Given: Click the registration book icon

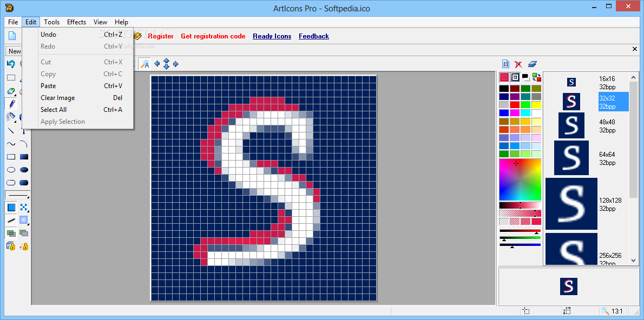Looking at the screenshot, I should pyautogui.click(x=137, y=36).
